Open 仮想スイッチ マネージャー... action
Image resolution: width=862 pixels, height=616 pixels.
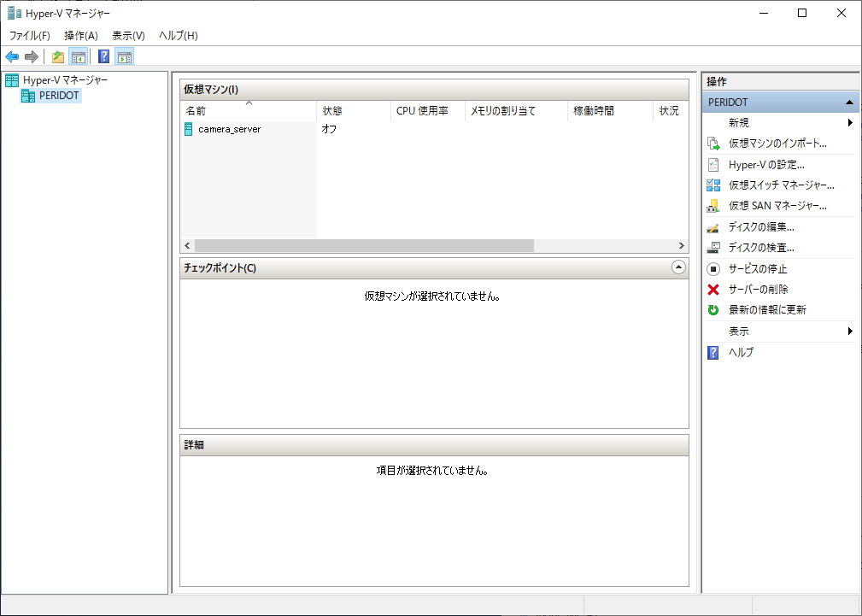tap(781, 185)
